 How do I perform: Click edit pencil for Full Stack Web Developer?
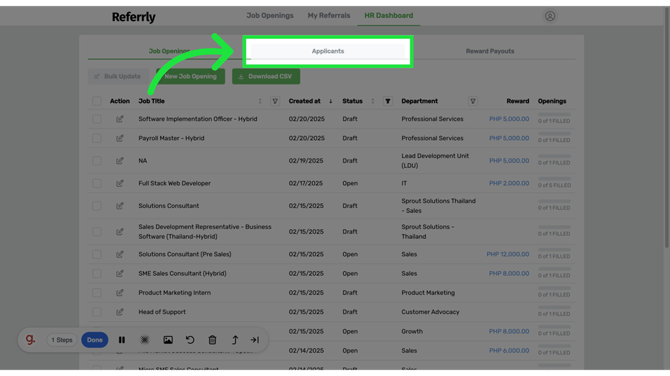[x=120, y=183]
